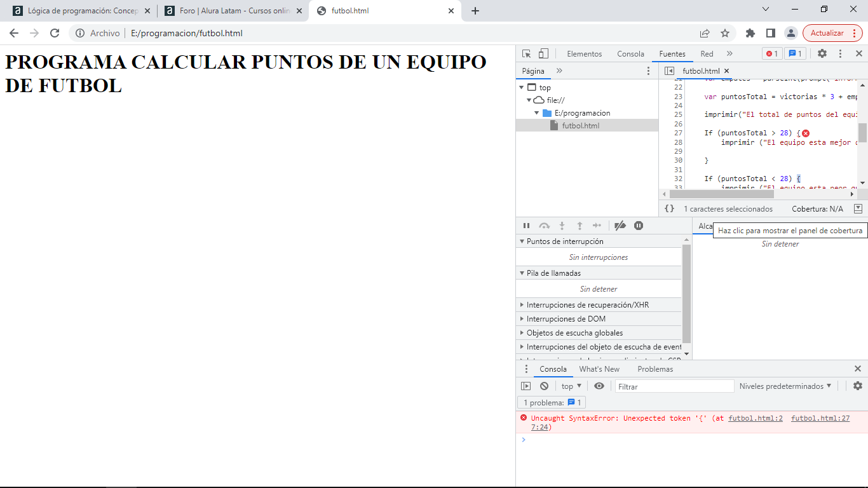Screen dimensions: 868x488
Task: Open the futbol.html:27 source link
Action: (820, 418)
